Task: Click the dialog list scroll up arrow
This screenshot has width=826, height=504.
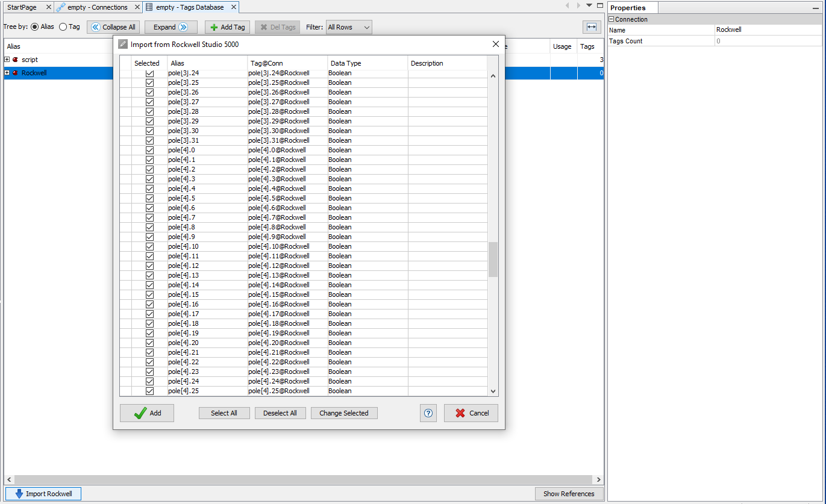Action: [493, 76]
